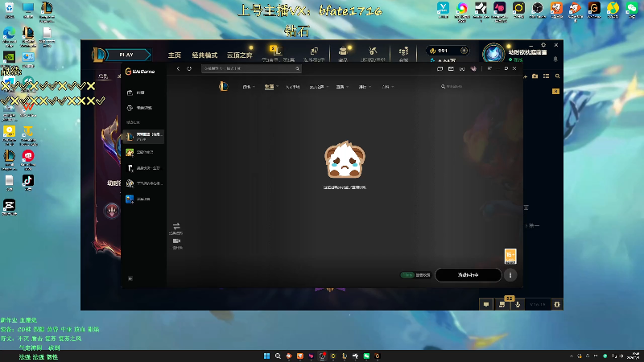Refresh the WeGame page
The height and width of the screenshot is (362, 644).
(x=189, y=68)
